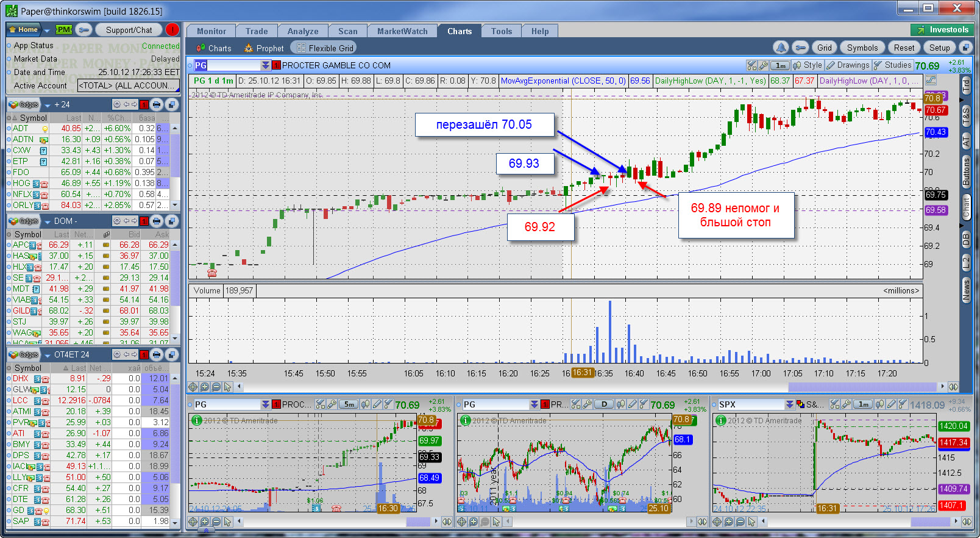Toggle the chart scale icon above price axis
Viewport: 980px width, 538px height.
[931, 80]
